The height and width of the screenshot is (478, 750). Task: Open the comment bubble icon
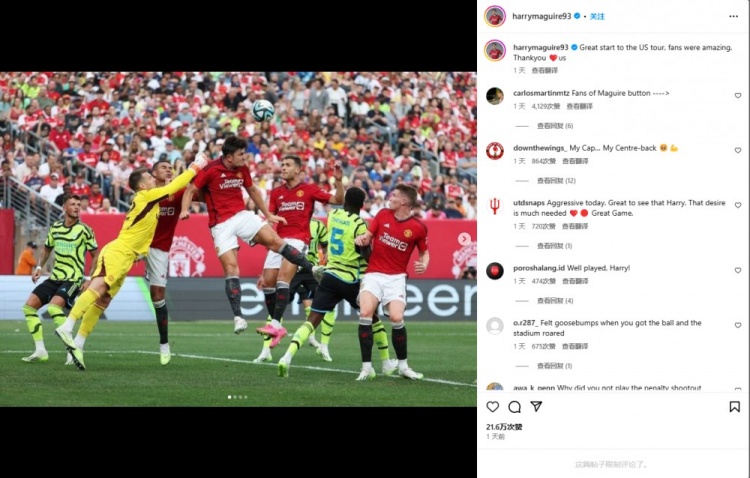pos(515,407)
